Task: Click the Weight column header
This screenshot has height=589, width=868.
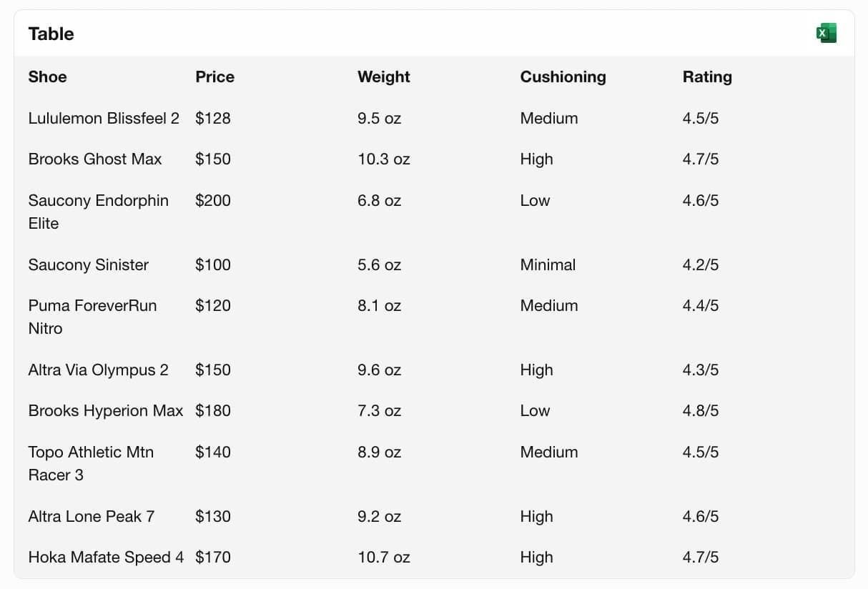Action: click(x=383, y=76)
